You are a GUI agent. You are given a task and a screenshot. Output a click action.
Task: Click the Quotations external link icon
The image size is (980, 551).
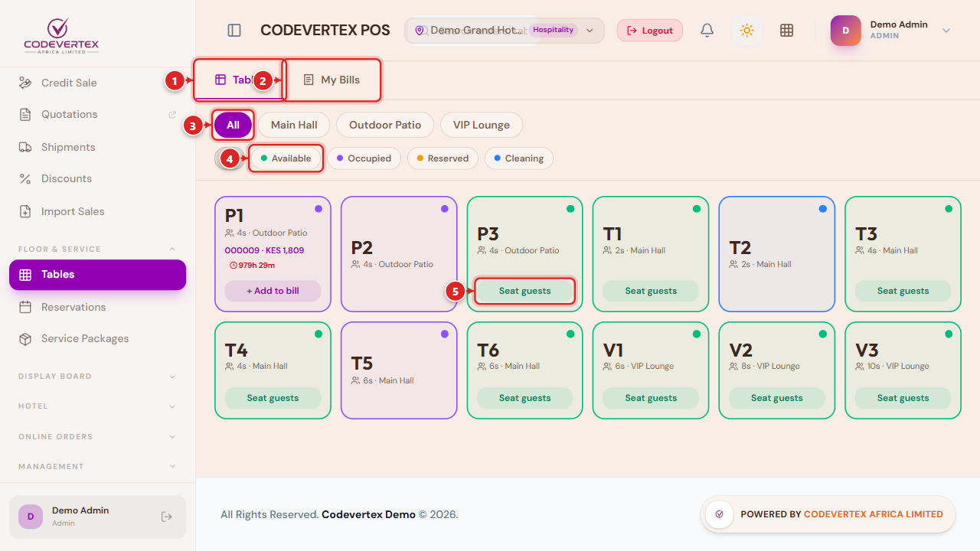[172, 115]
